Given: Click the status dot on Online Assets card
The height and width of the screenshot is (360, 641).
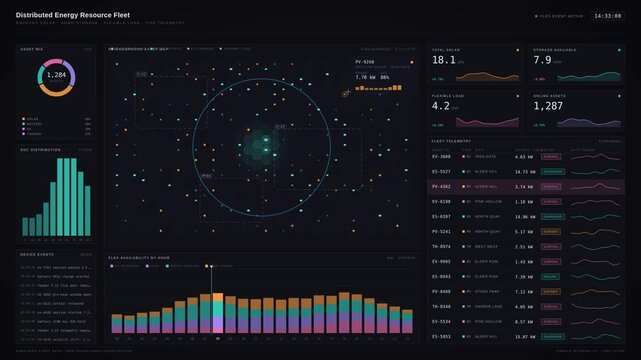Looking at the screenshot, I should [x=619, y=96].
